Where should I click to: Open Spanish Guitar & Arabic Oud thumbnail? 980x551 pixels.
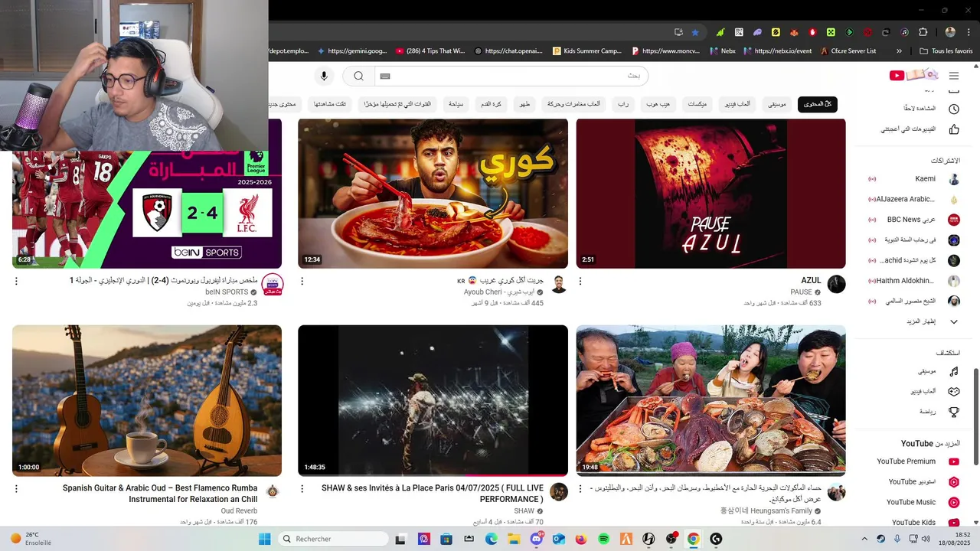(147, 400)
